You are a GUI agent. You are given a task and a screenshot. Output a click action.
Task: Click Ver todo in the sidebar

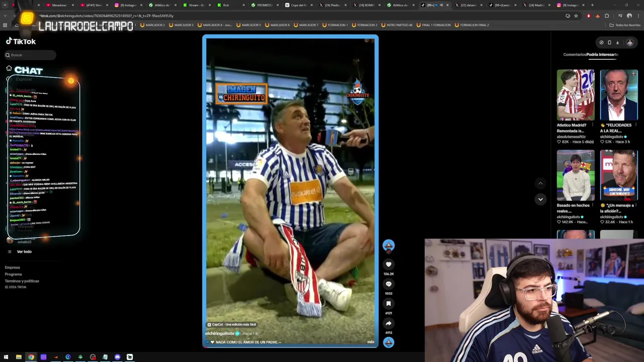(24, 251)
